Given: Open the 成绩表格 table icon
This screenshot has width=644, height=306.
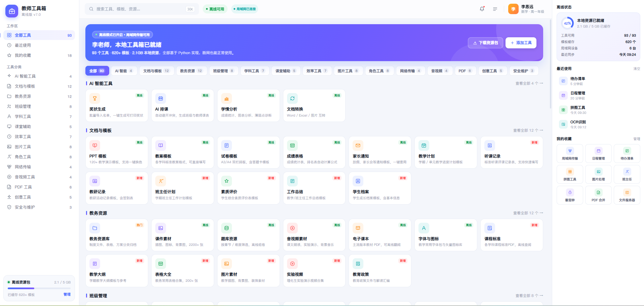Looking at the screenshot, I should coord(292,145).
